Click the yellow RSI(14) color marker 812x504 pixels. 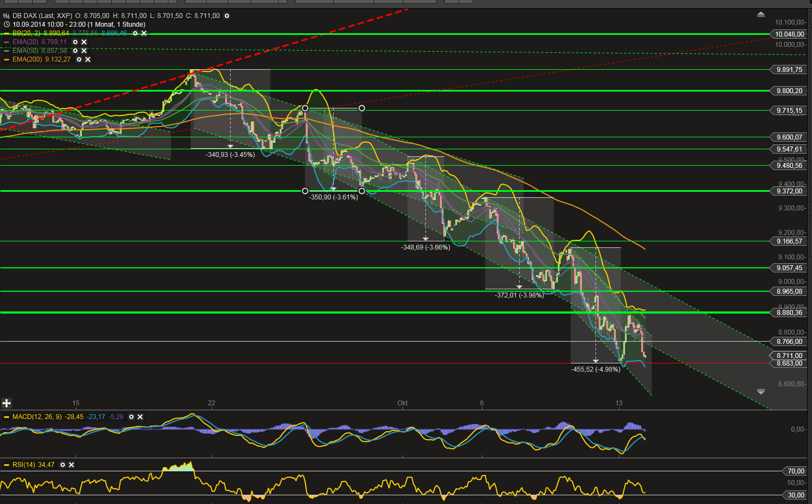[7, 465]
